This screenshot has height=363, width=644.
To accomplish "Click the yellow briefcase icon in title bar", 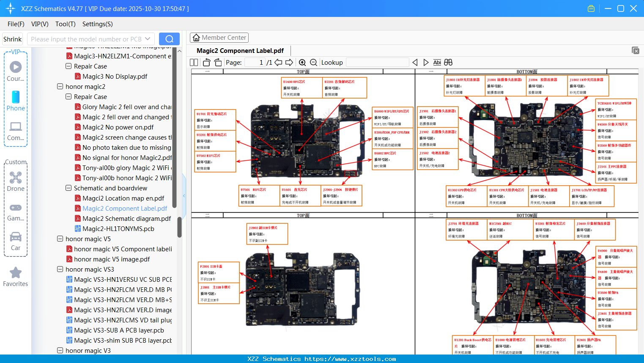I will [591, 8].
